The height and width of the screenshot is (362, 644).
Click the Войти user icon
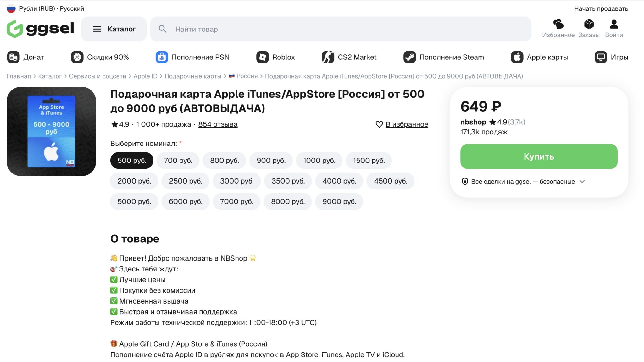(x=614, y=24)
